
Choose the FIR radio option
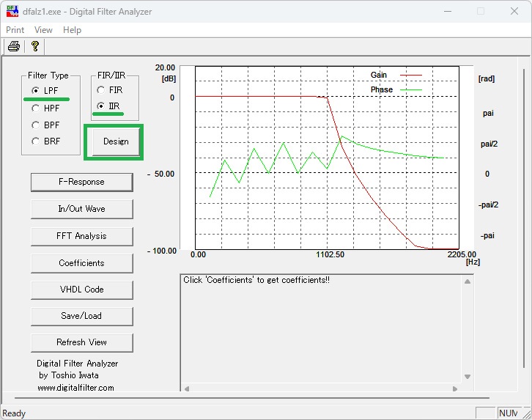[101, 90]
